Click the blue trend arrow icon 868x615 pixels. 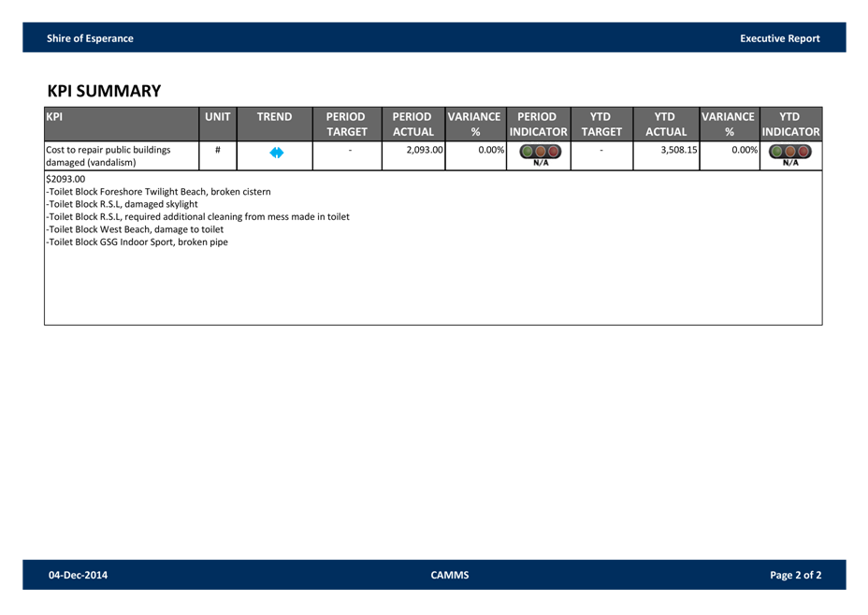tap(276, 153)
